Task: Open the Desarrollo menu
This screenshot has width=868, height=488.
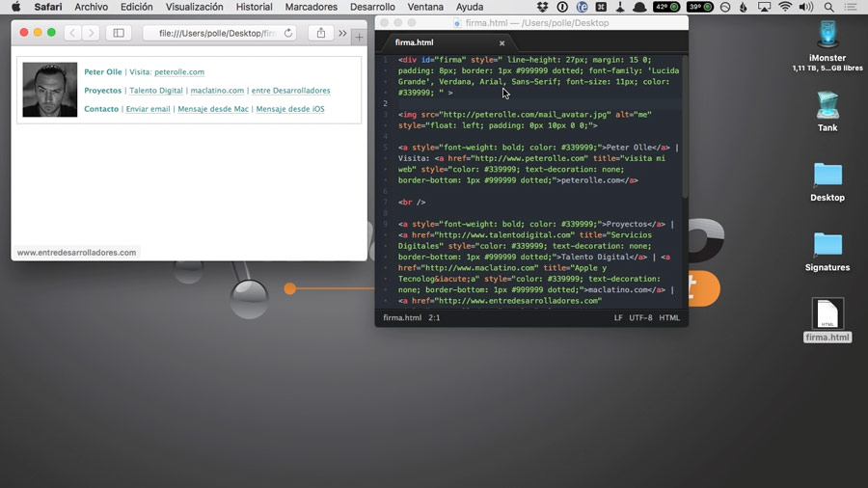Action: tap(372, 7)
